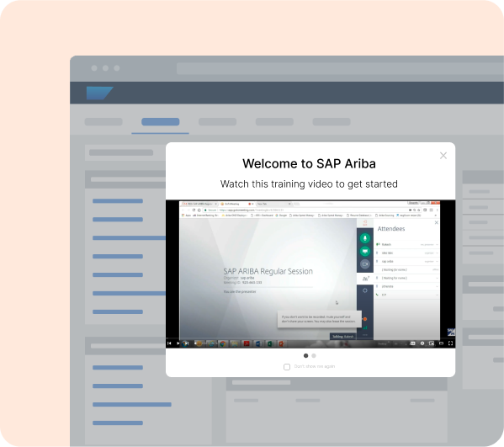Click PowerPoint icon in video taskbar
Viewport: 504px width, 447px height.
point(281,343)
